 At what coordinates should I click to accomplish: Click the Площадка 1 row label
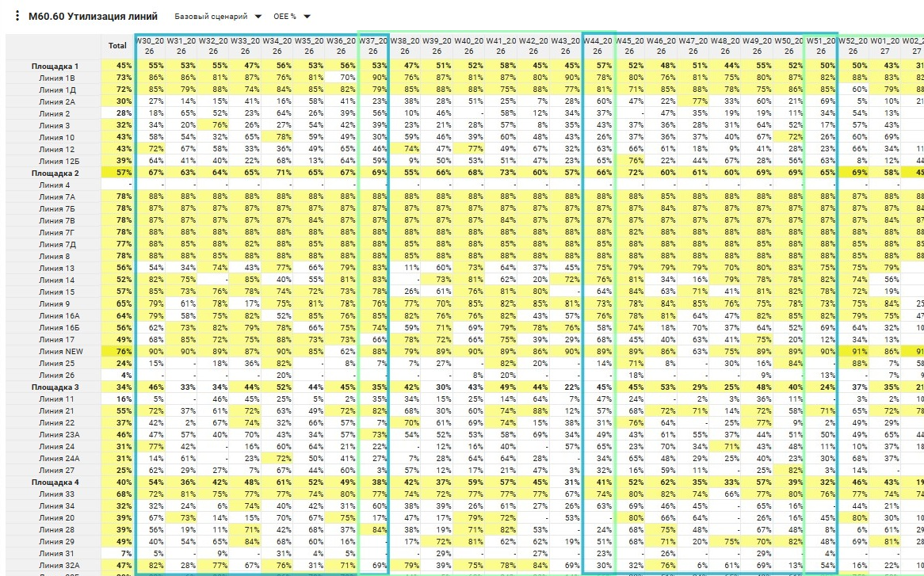pyautogui.click(x=55, y=66)
